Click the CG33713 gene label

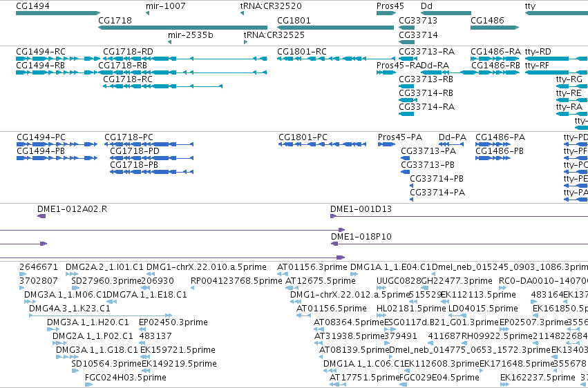click(418, 20)
